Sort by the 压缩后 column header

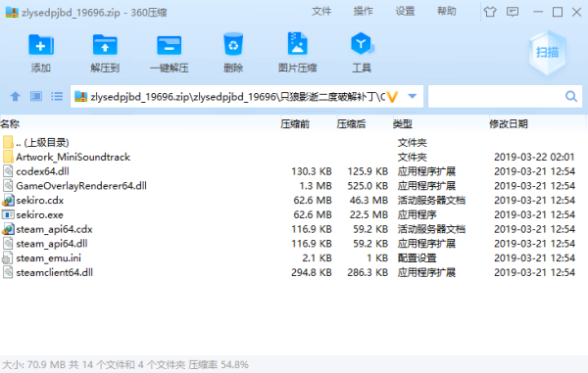click(351, 124)
